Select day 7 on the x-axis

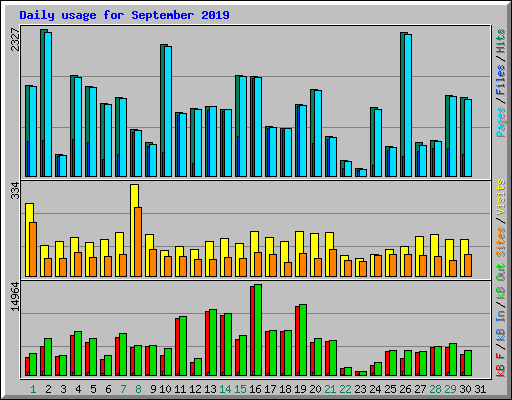(123, 389)
